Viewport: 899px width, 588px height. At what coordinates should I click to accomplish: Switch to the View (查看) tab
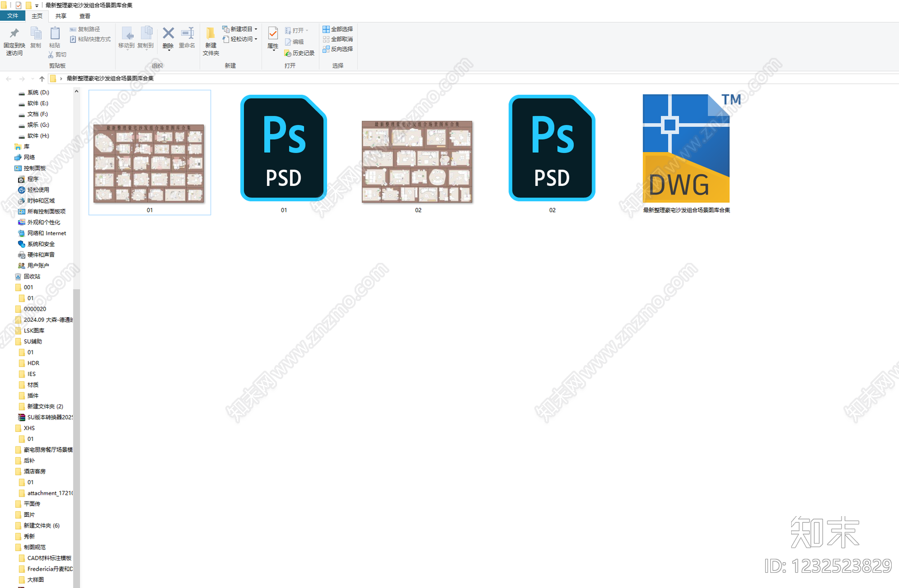pos(85,16)
